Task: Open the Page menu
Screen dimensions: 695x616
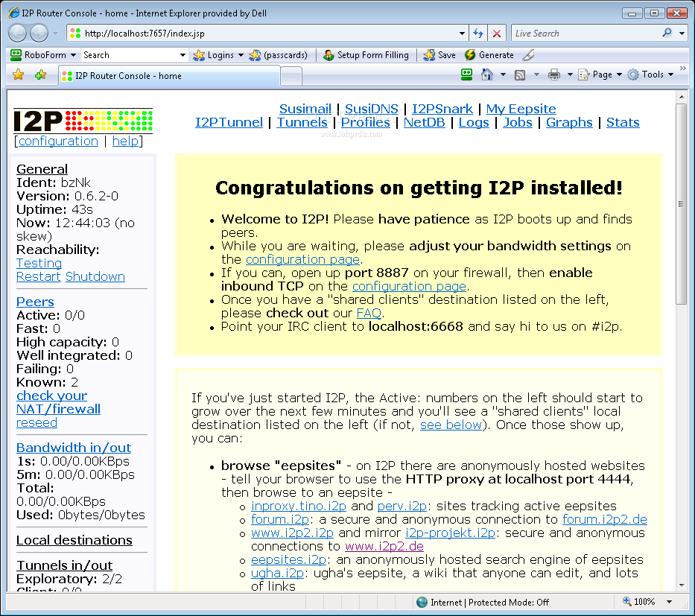Action: tap(600, 74)
